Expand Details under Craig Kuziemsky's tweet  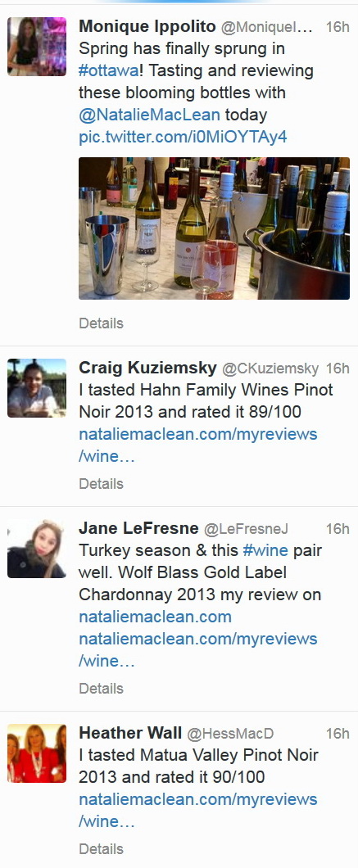101,484
